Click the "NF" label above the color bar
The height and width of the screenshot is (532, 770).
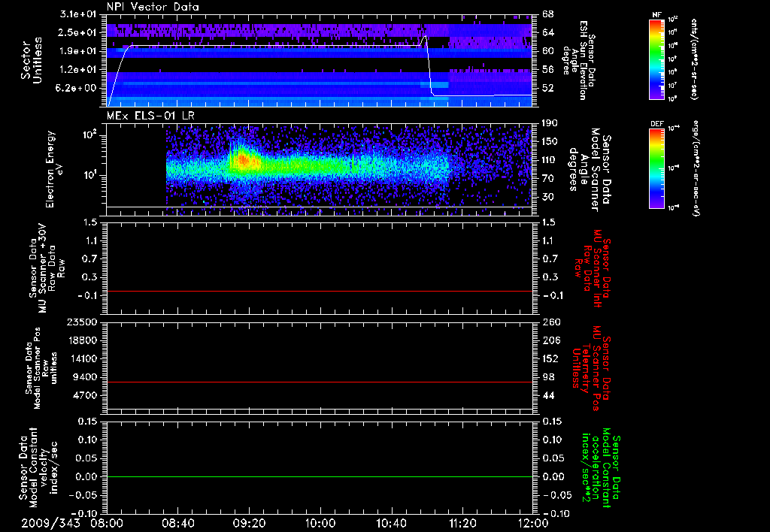656,15
